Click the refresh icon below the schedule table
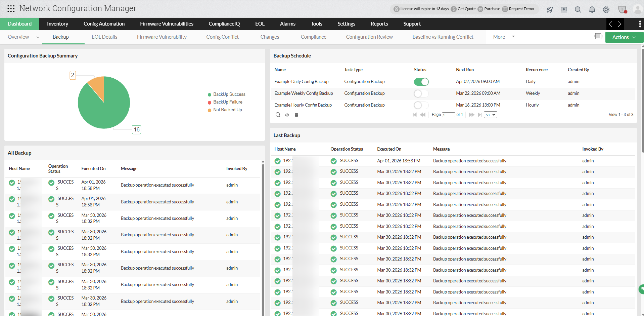The width and height of the screenshot is (644, 316). point(287,115)
